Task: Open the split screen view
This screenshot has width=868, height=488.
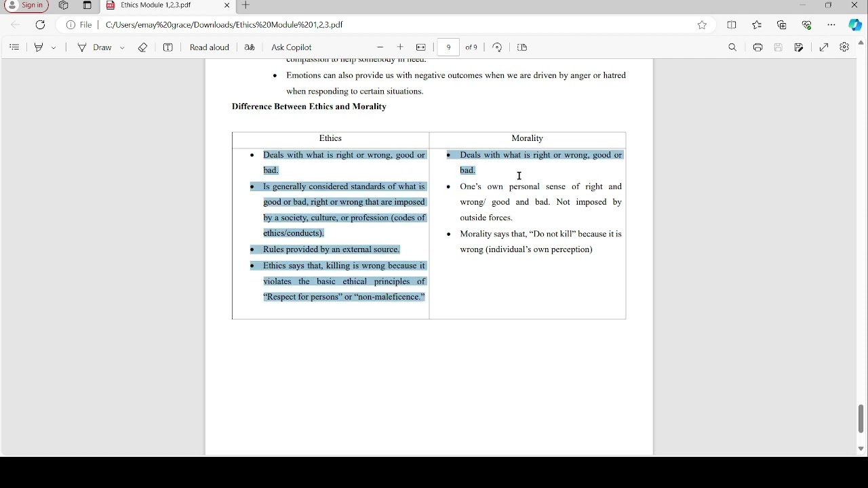Action: 732,25
